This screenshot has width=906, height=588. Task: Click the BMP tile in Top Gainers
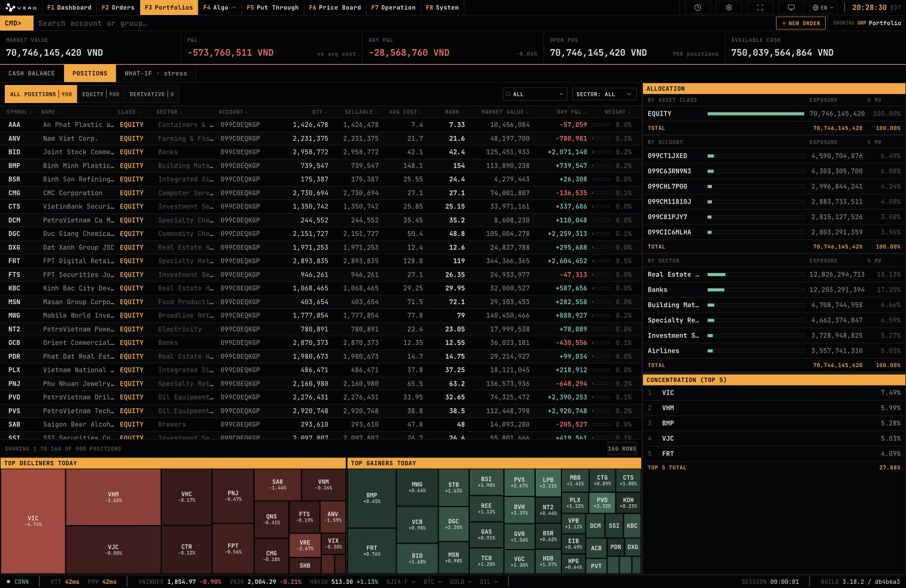click(372, 498)
